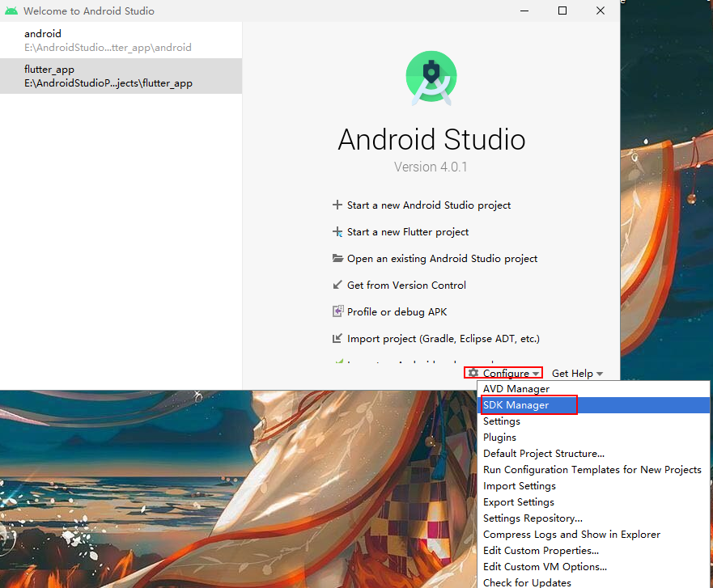This screenshot has width=713, height=588.
Task: Click the Configure gear icon
Action: [x=473, y=373]
